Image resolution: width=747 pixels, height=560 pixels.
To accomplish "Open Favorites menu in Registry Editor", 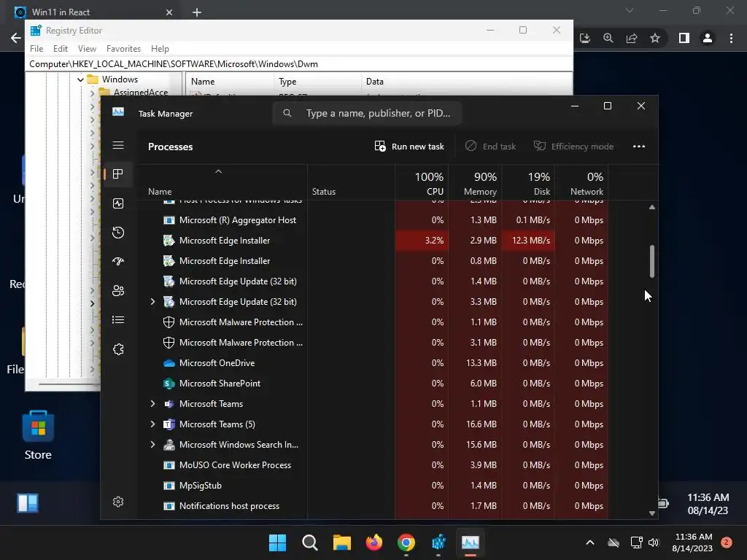I will [x=123, y=49].
